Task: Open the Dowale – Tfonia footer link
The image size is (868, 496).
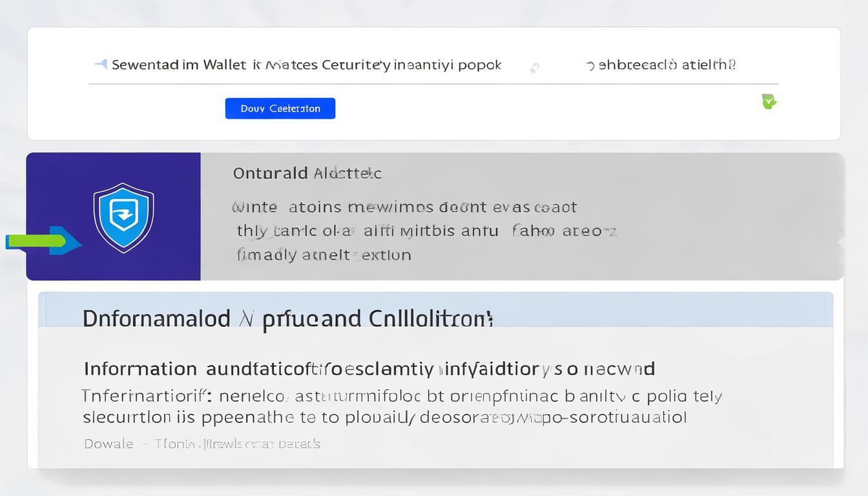Action: (x=201, y=444)
